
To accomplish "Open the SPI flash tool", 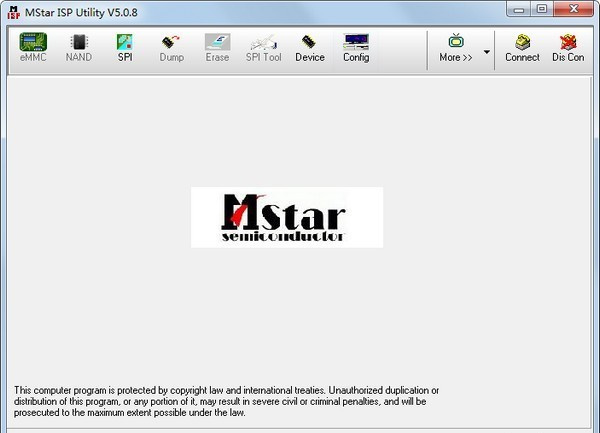I will click(x=125, y=48).
